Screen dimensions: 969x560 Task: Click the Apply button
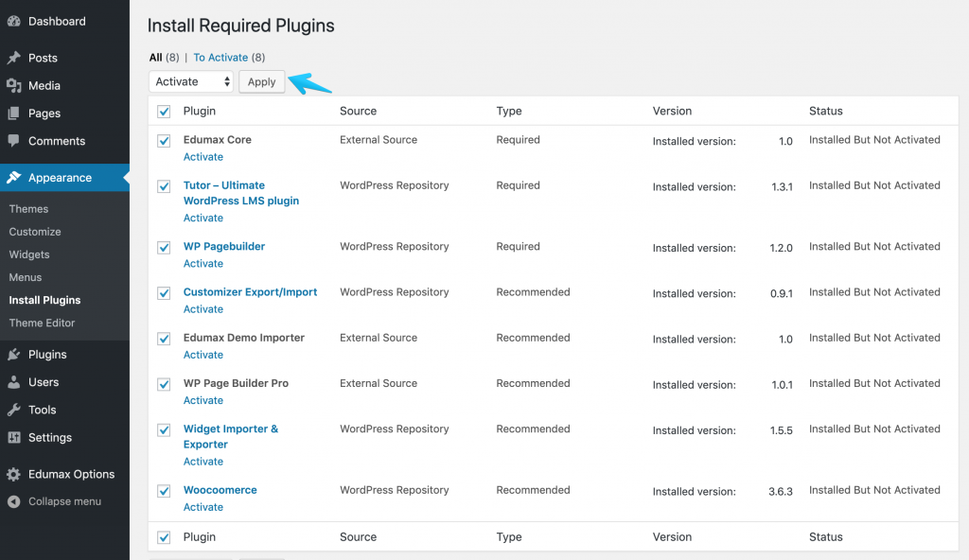click(262, 81)
